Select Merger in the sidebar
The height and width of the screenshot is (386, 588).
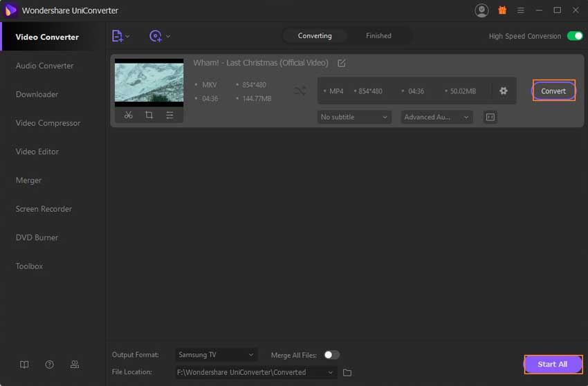click(x=28, y=181)
